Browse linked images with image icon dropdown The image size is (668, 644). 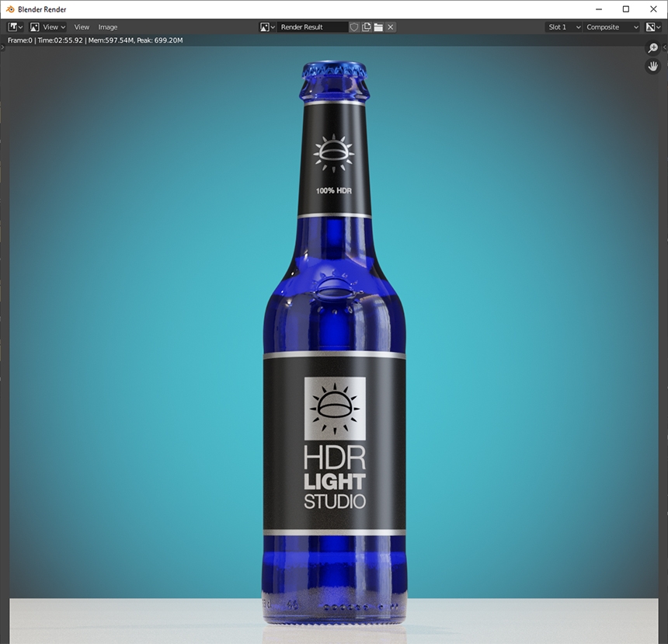(267, 27)
